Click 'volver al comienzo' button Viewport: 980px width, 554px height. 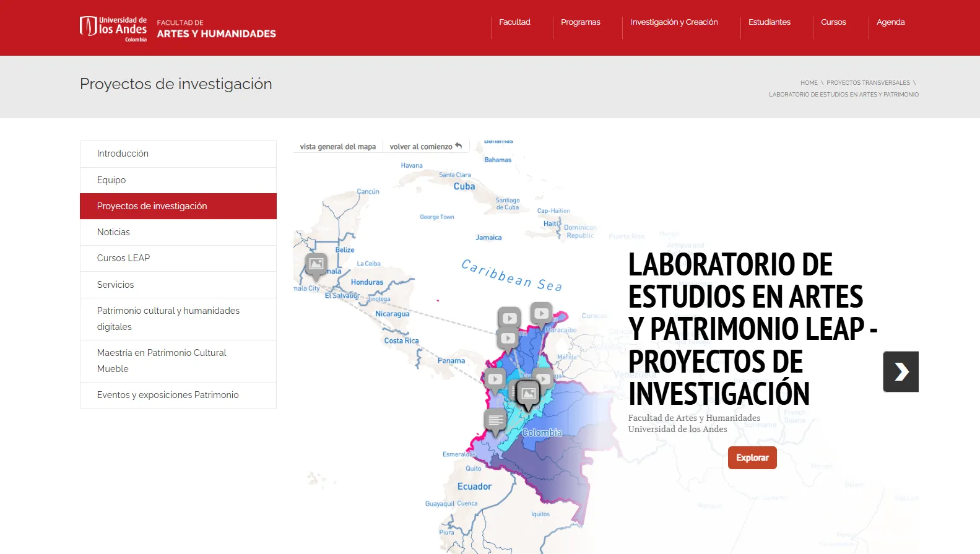[x=426, y=147]
